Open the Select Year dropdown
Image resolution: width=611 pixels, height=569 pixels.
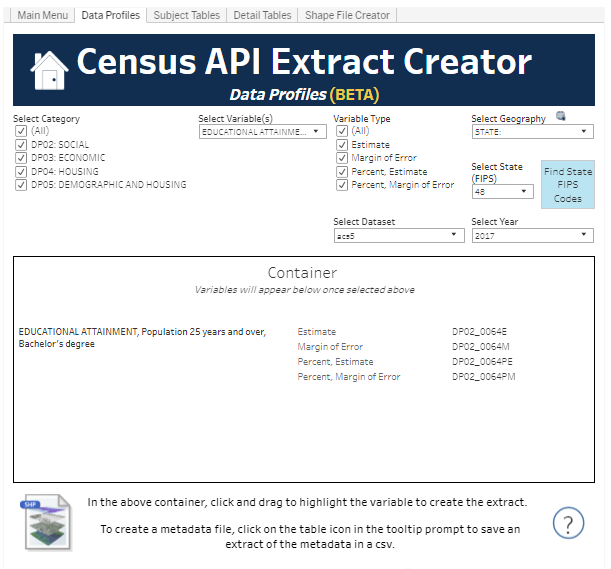pos(532,236)
